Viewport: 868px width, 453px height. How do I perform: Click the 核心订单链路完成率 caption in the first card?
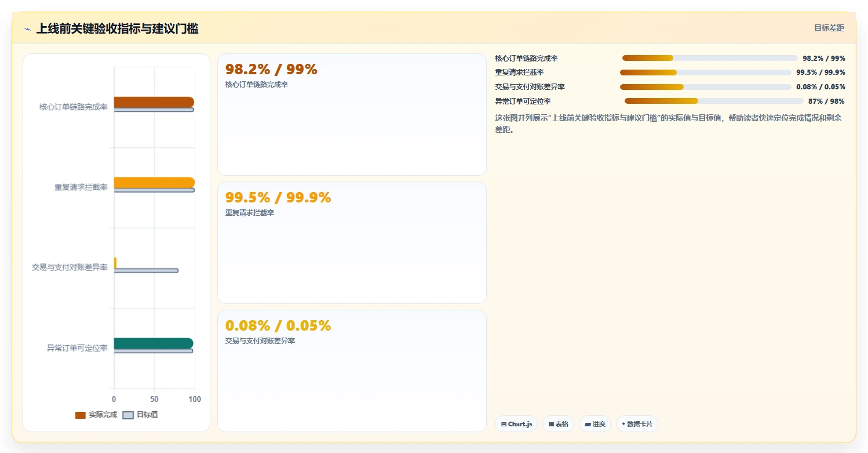pyautogui.click(x=257, y=85)
